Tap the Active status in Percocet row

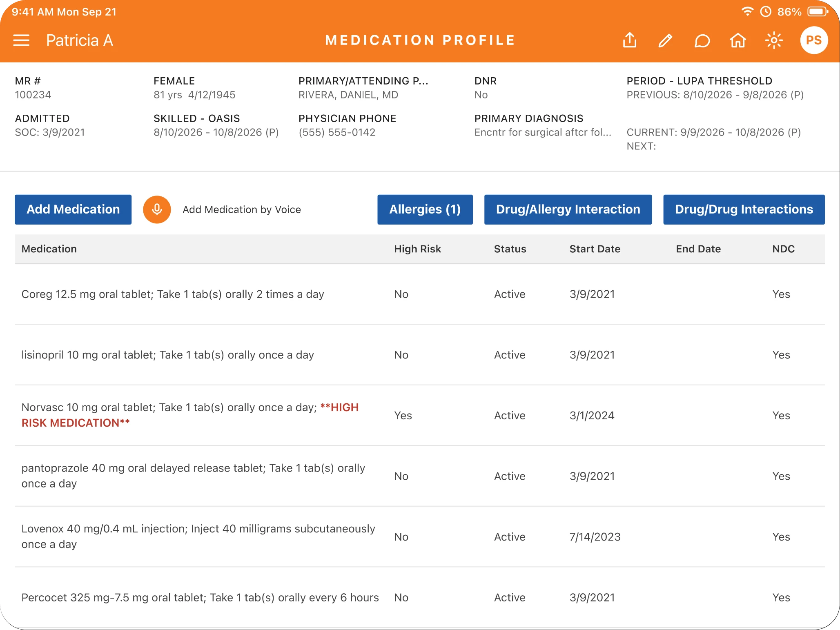pyautogui.click(x=510, y=597)
